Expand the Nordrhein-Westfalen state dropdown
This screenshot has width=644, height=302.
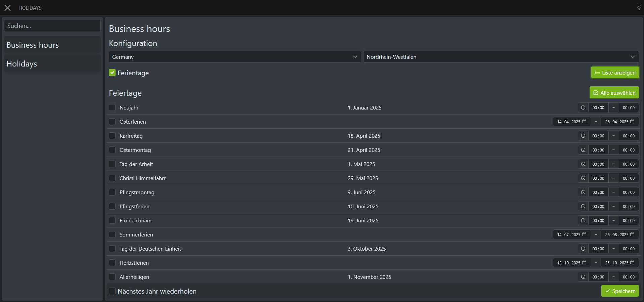click(x=501, y=57)
